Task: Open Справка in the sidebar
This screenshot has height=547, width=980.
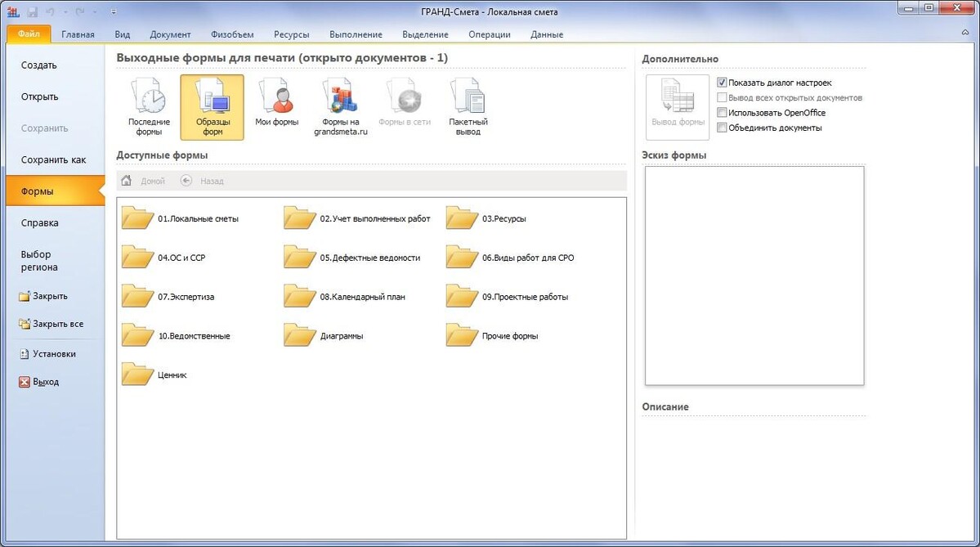Action: [x=55, y=223]
